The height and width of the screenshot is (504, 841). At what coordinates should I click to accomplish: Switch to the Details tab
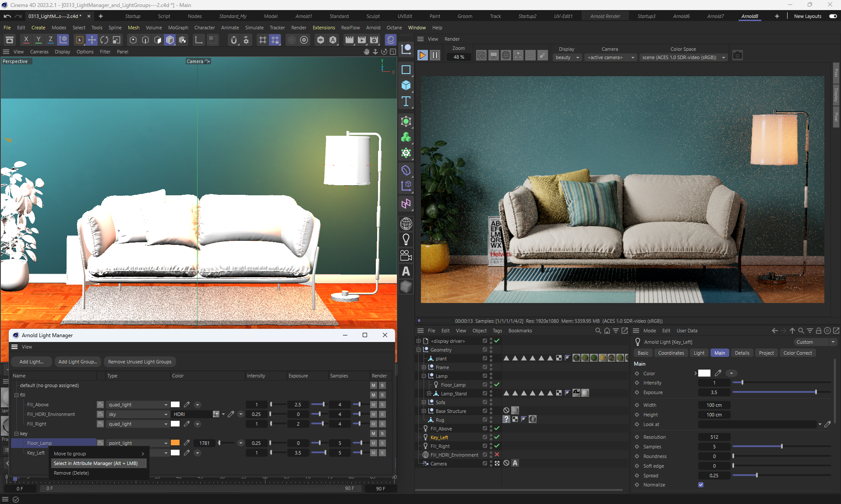coord(742,353)
